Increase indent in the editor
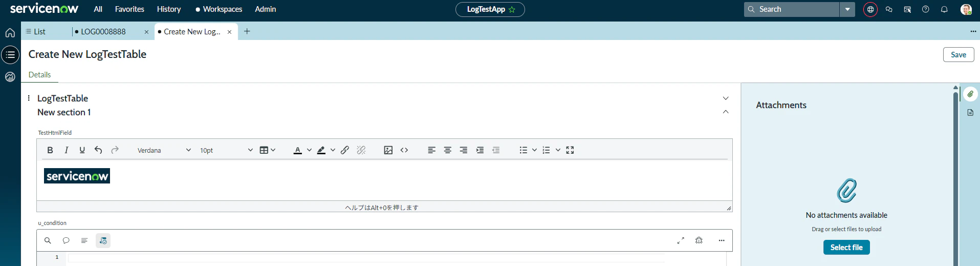The width and height of the screenshot is (980, 266). tap(480, 150)
